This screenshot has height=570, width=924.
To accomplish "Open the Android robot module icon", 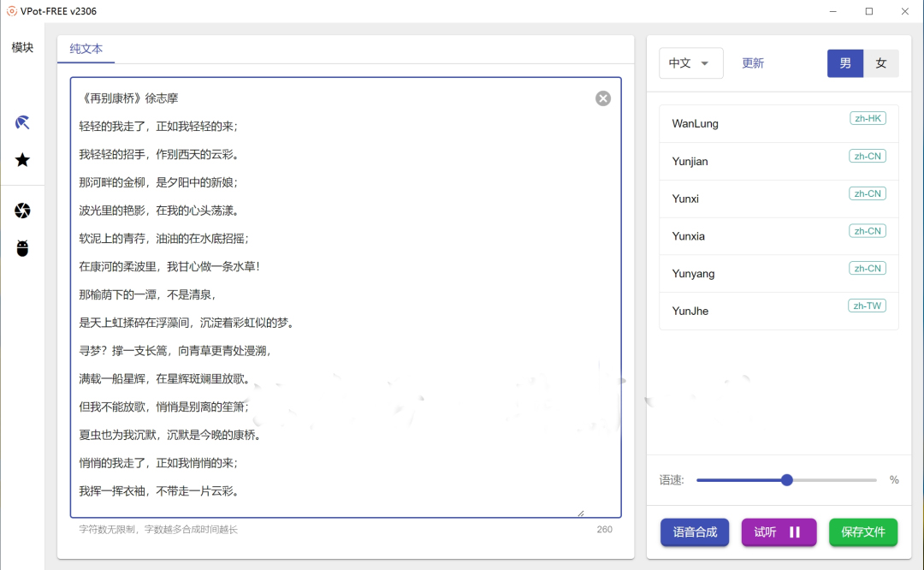I will (22, 248).
